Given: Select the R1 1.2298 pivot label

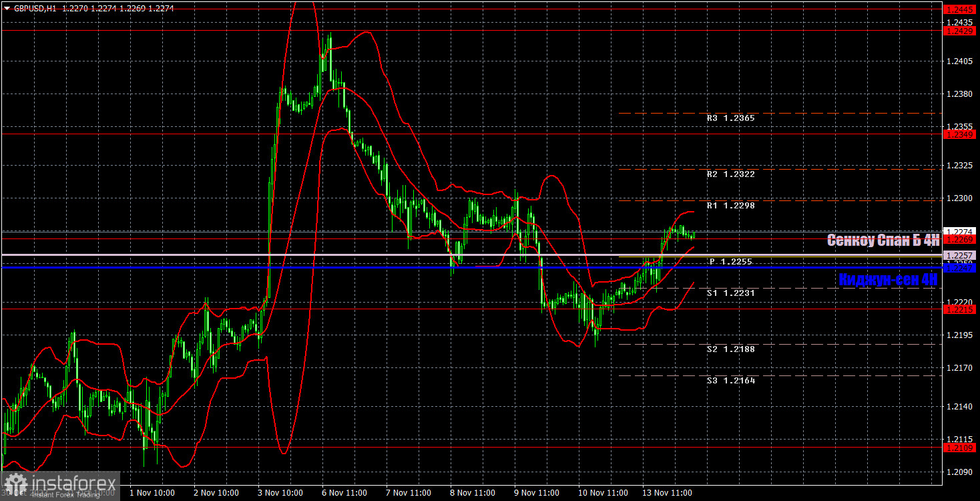Looking at the screenshot, I should (x=731, y=206).
